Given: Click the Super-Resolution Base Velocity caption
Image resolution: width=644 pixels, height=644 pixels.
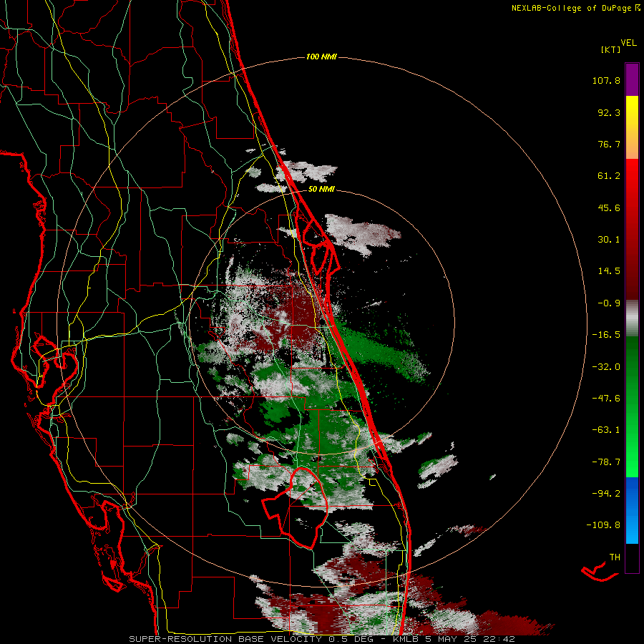Looking at the screenshot, I should pos(321,639).
